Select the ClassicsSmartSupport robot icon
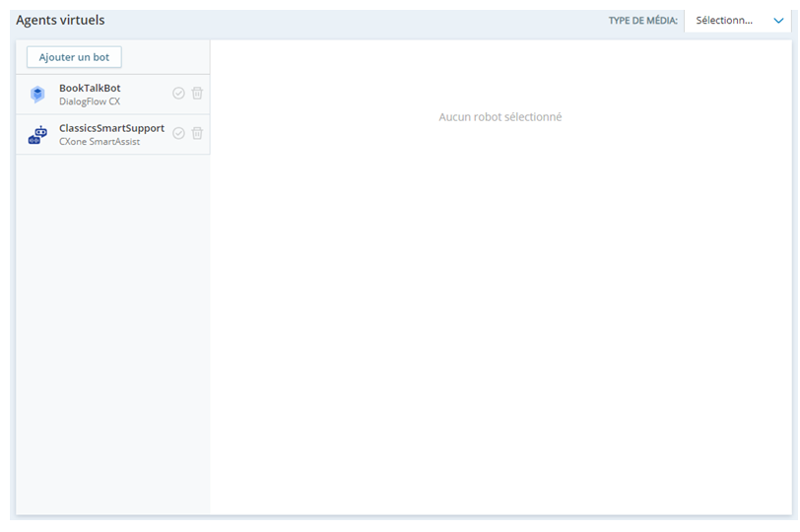 [37, 135]
